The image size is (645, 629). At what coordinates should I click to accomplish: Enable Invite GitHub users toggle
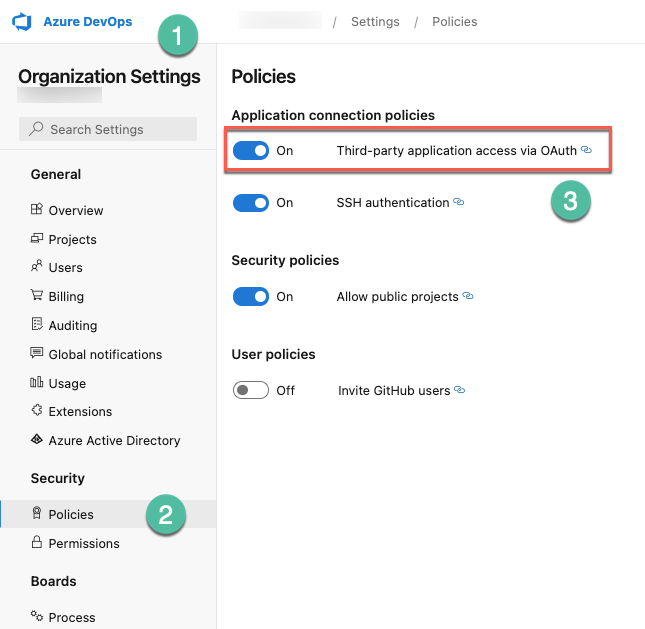pyautogui.click(x=251, y=390)
